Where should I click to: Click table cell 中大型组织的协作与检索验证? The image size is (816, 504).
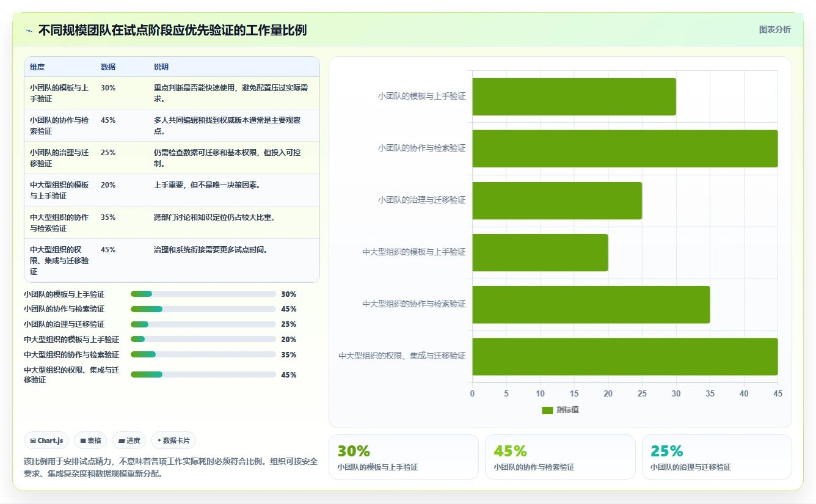[x=59, y=223]
